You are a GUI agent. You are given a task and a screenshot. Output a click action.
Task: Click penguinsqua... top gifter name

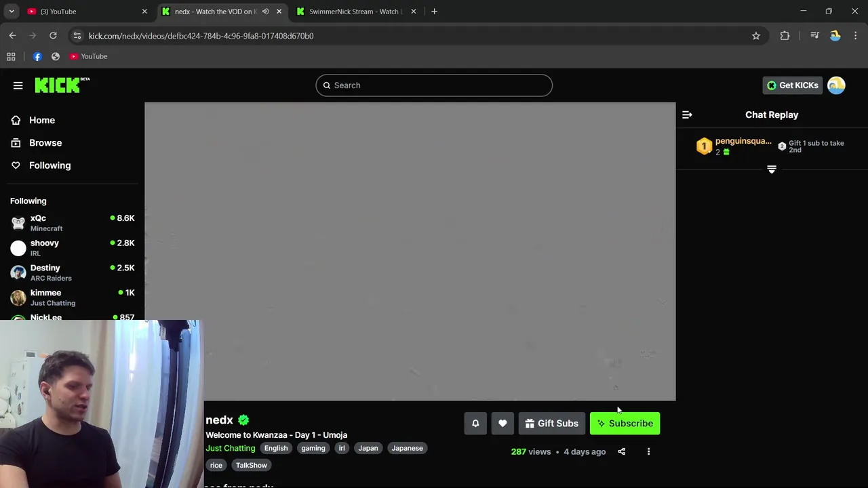click(x=743, y=141)
